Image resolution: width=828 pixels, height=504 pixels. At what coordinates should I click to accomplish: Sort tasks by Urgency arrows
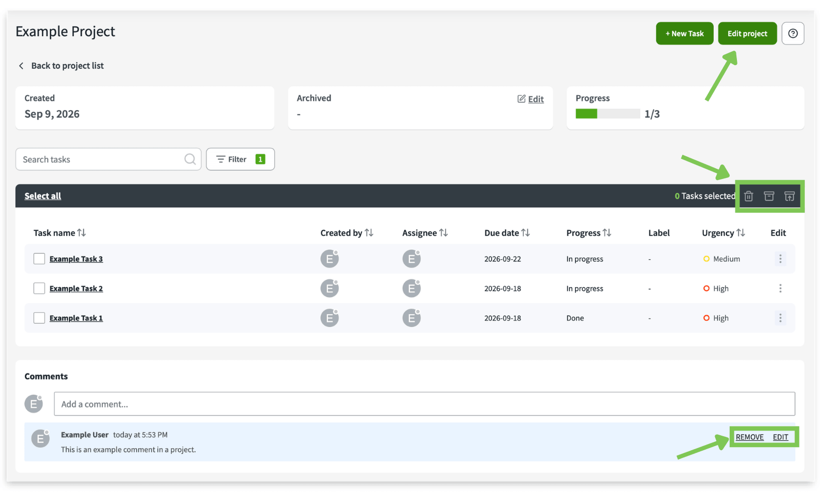(x=741, y=233)
